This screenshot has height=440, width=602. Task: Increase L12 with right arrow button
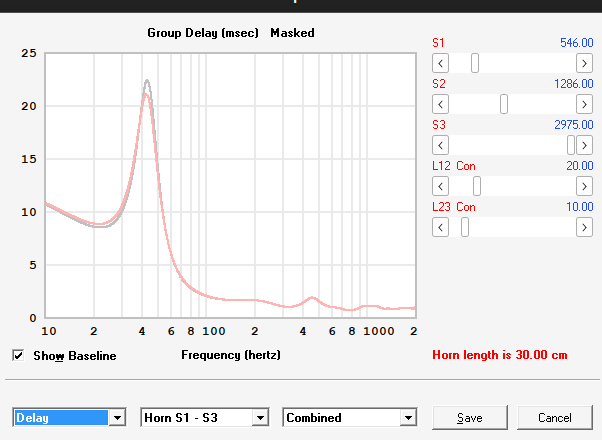584,187
